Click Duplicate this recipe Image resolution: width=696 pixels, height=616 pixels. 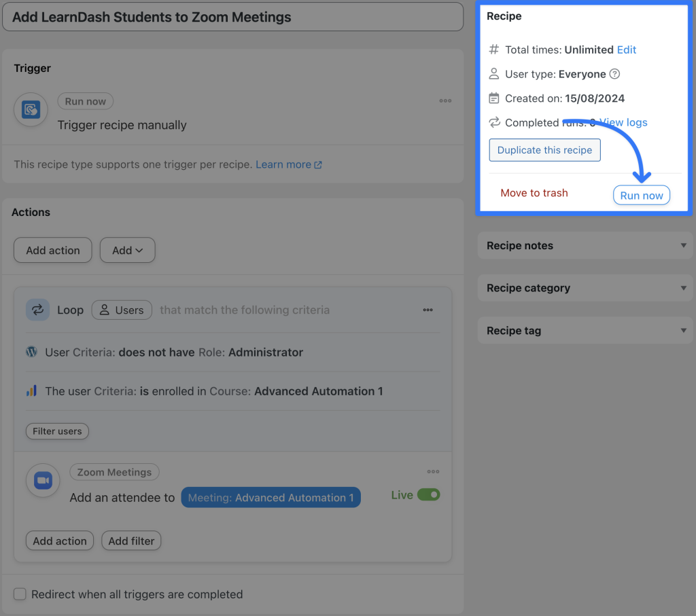544,150
